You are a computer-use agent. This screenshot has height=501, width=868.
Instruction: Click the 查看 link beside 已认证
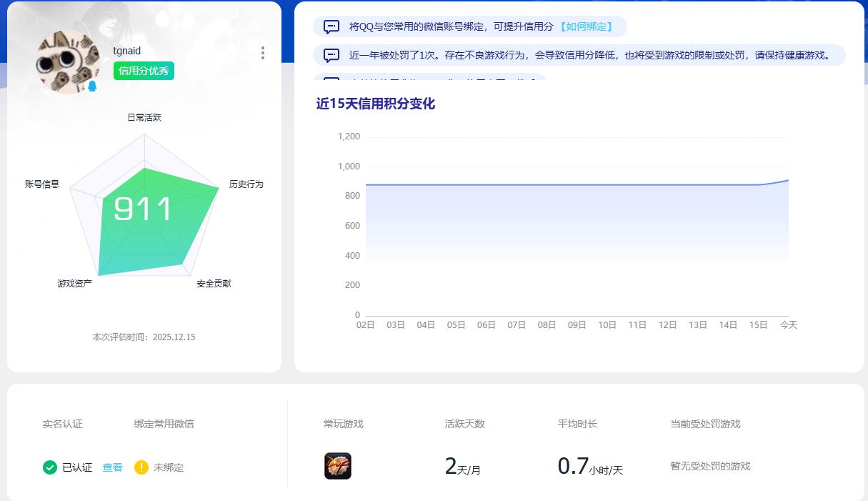point(112,467)
